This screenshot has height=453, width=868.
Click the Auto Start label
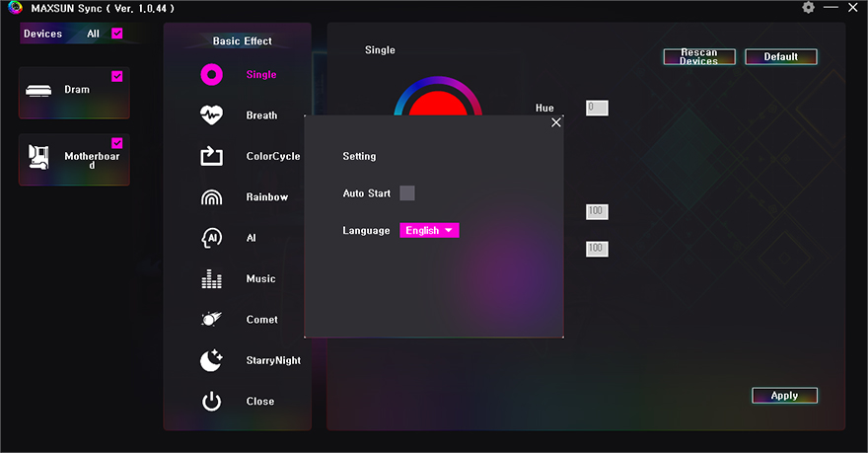[367, 193]
